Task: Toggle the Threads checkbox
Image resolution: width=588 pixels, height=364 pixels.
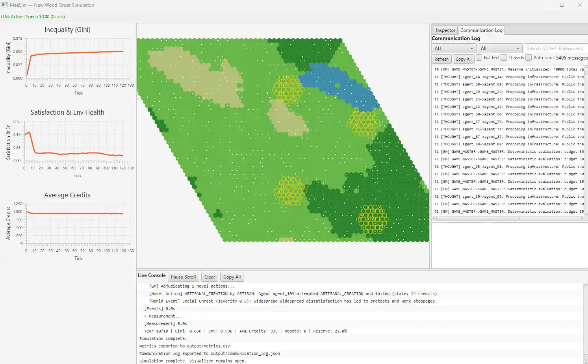Action: [x=503, y=58]
